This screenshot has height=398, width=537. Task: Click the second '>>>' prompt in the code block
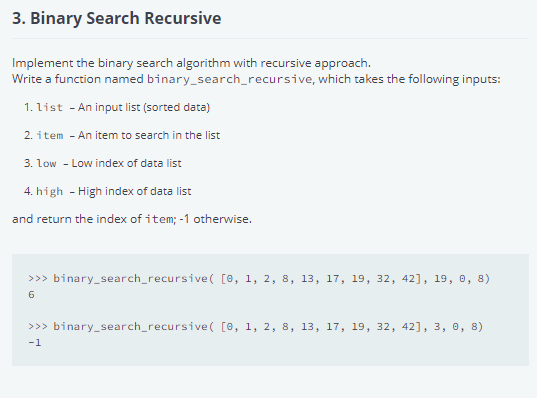38,327
